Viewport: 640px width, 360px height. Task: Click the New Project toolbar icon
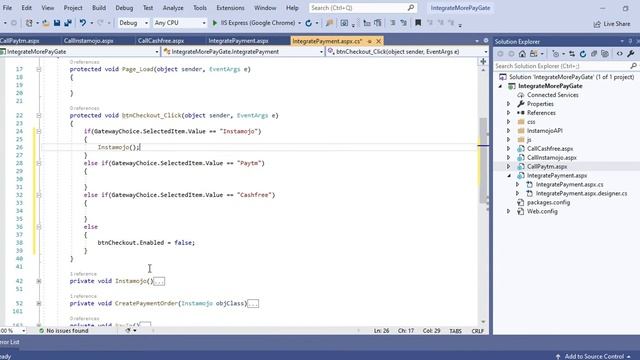[x=29, y=23]
